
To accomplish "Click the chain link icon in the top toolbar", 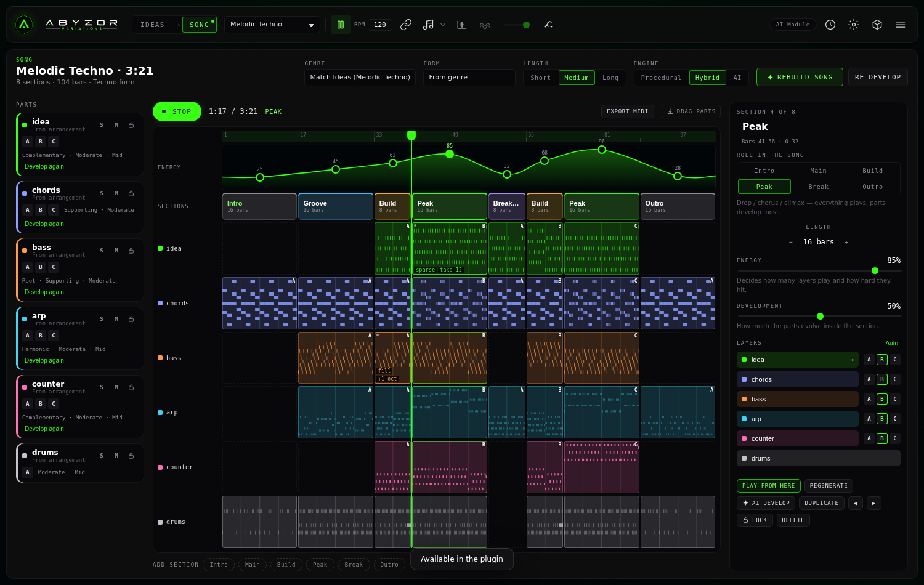I will pyautogui.click(x=406, y=25).
